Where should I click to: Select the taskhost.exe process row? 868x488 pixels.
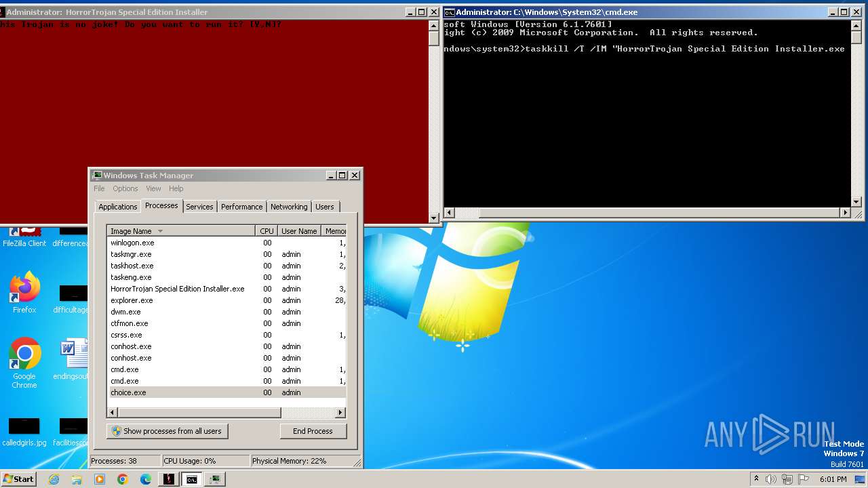tap(226, 266)
